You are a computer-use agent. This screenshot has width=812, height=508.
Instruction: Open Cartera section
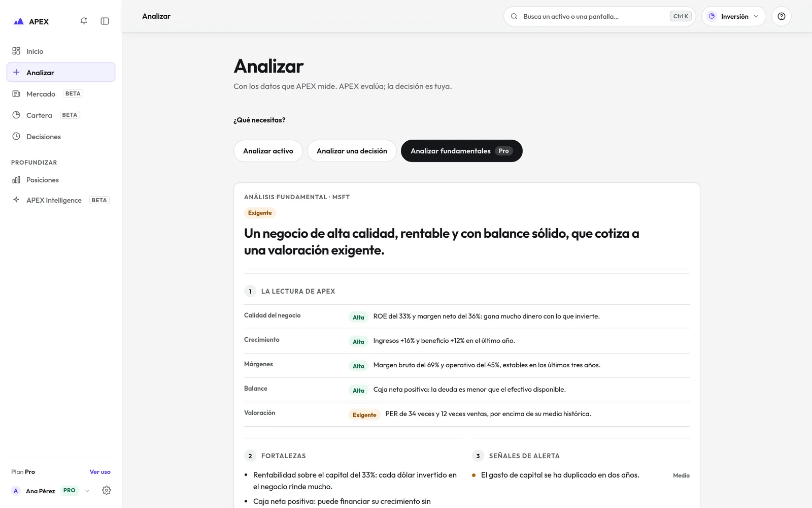(x=61, y=115)
